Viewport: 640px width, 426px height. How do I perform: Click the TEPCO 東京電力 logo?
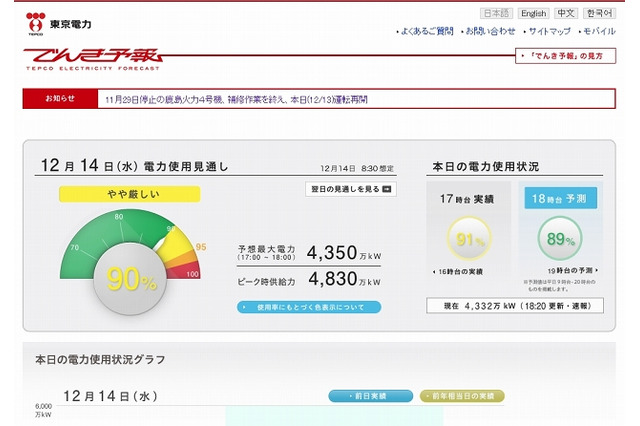click(x=58, y=24)
